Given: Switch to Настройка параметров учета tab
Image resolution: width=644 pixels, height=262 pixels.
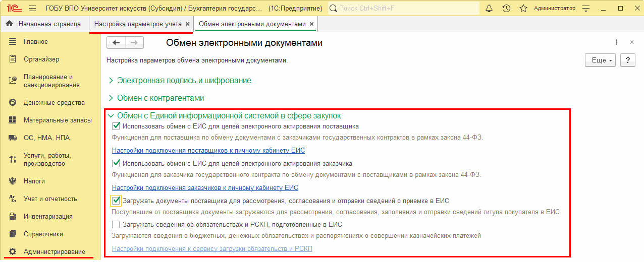Looking at the screenshot, I should (x=138, y=24).
